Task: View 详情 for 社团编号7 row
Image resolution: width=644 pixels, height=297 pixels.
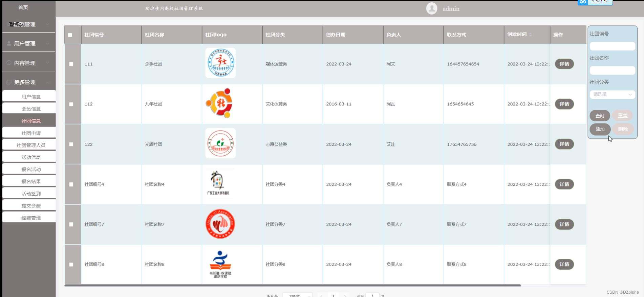Action: (564, 224)
